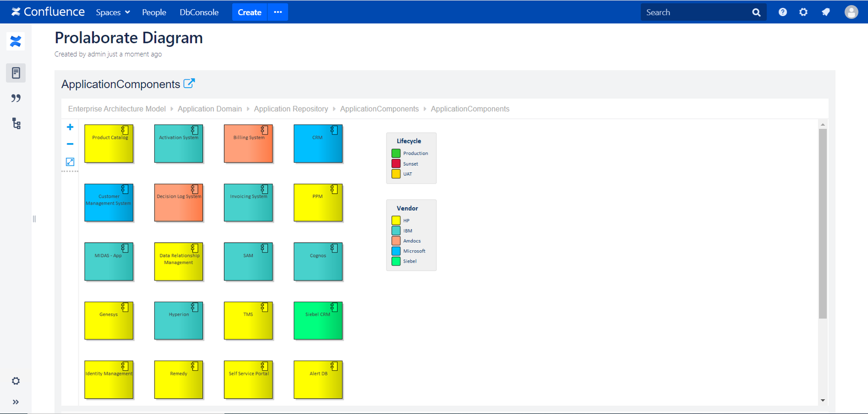Click the Prolaborate Diagram page title
This screenshot has height=414, width=868.
(x=129, y=38)
